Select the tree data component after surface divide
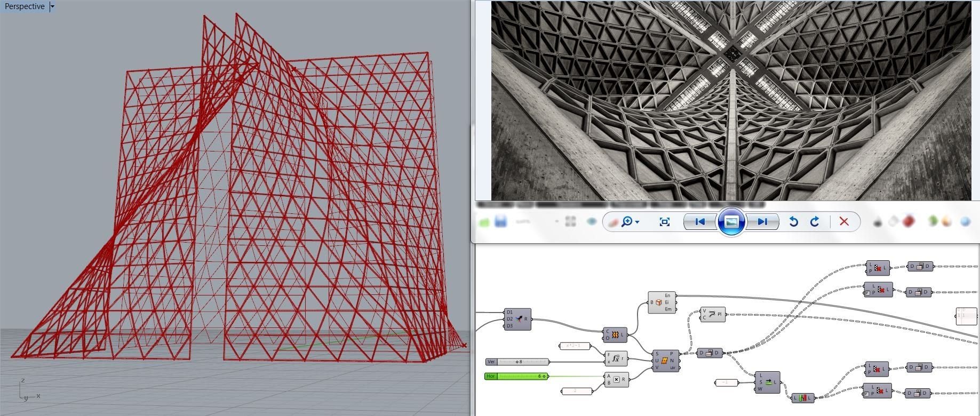Image resolution: width=980 pixels, height=416 pixels. [710, 353]
